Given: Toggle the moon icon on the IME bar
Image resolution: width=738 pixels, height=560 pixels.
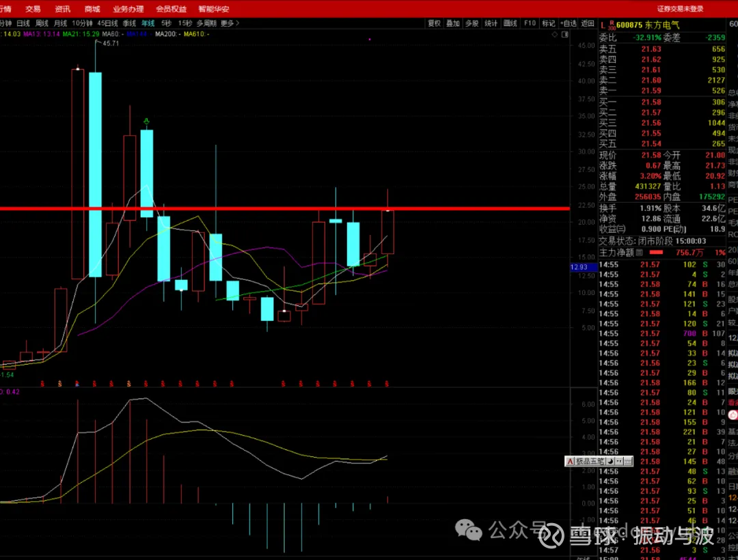Looking at the screenshot, I should click(x=611, y=462).
